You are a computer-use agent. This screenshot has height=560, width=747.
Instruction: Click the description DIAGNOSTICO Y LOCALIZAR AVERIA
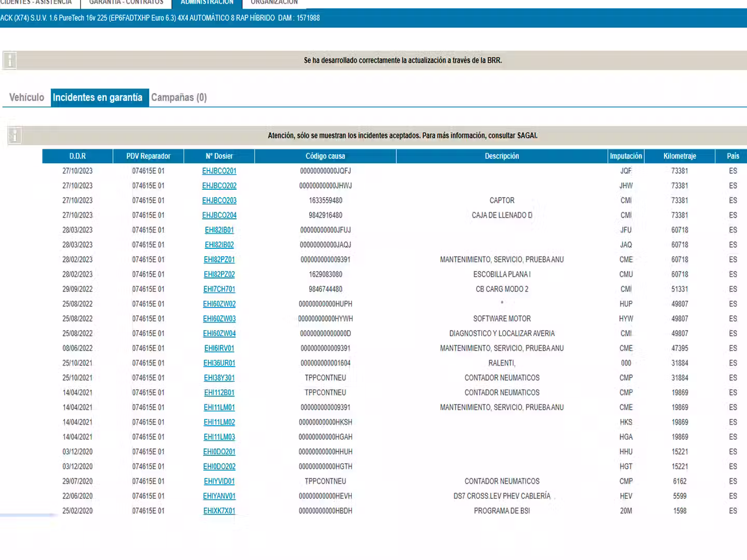point(502,333)
